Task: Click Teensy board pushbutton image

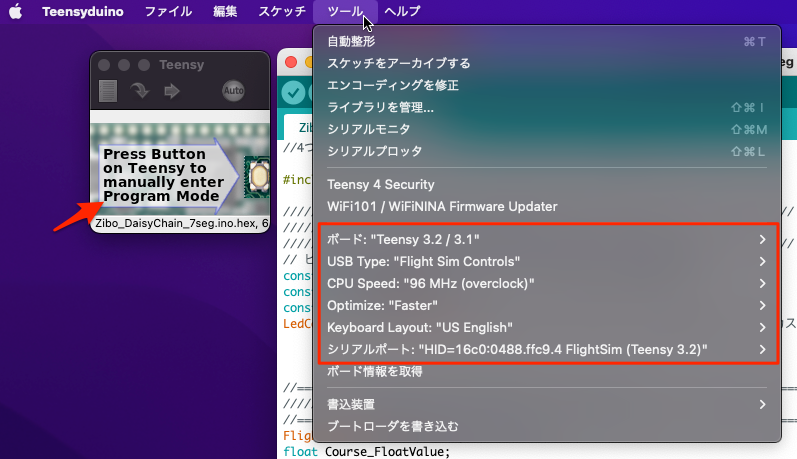Action: point(258,177)
